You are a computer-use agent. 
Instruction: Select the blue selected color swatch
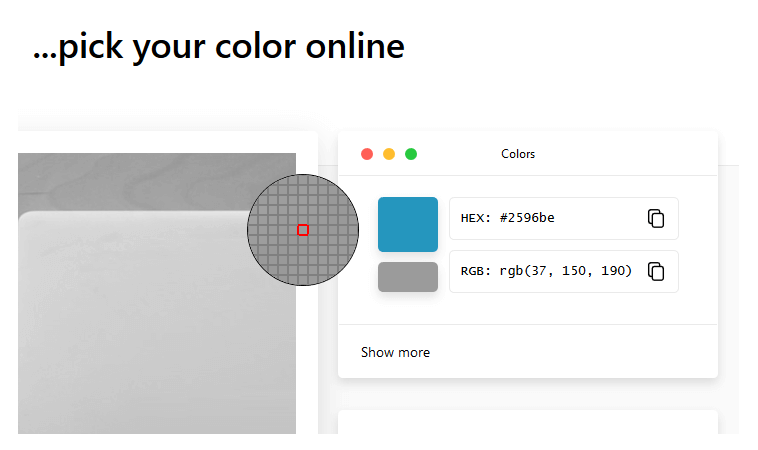(x=408, y=224)
